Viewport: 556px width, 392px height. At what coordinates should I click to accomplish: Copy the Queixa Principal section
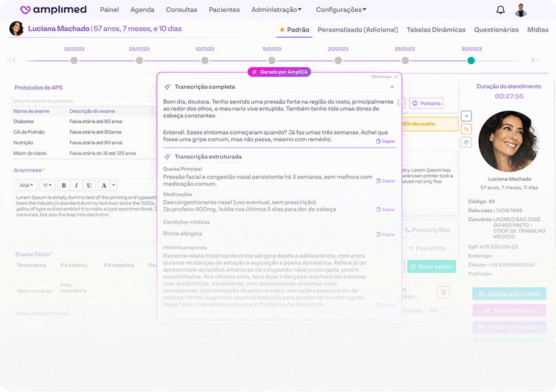pyautogui.click(x=385, y=181)
